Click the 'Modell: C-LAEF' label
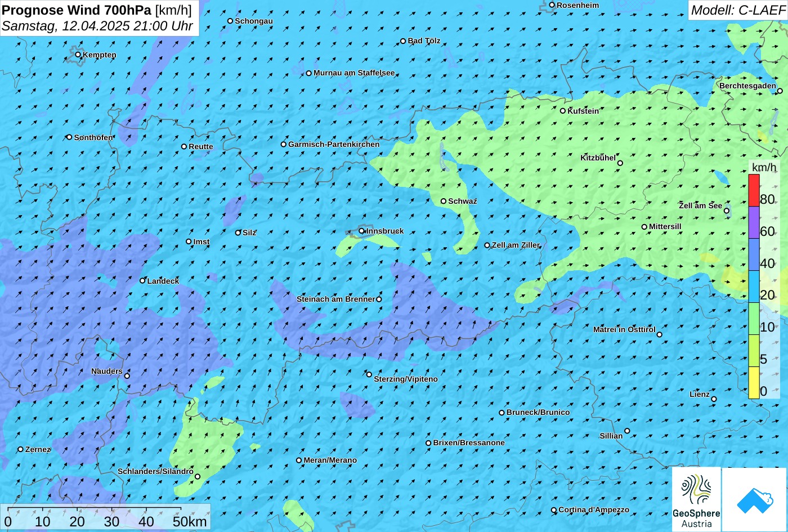Image resolution: width=788 pixels, height=532 pixels. pos(737,10)
